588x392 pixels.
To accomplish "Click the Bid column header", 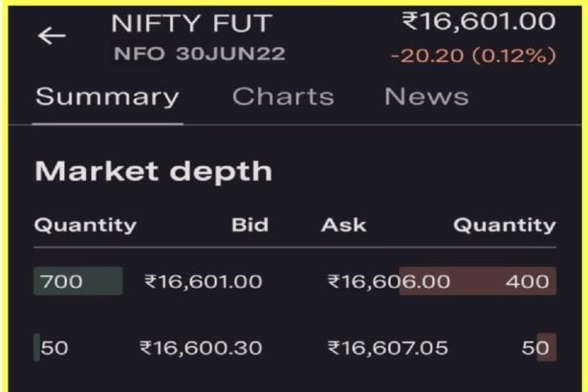I will tap(250, 226).
